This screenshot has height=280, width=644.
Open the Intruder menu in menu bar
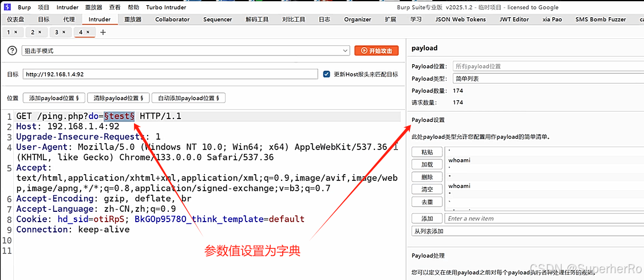(68, 7)
